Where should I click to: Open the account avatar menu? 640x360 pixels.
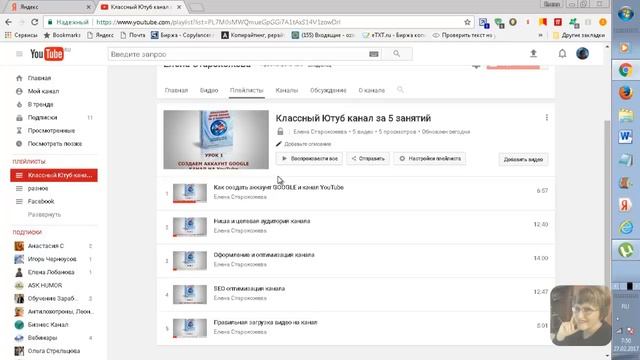582,53
